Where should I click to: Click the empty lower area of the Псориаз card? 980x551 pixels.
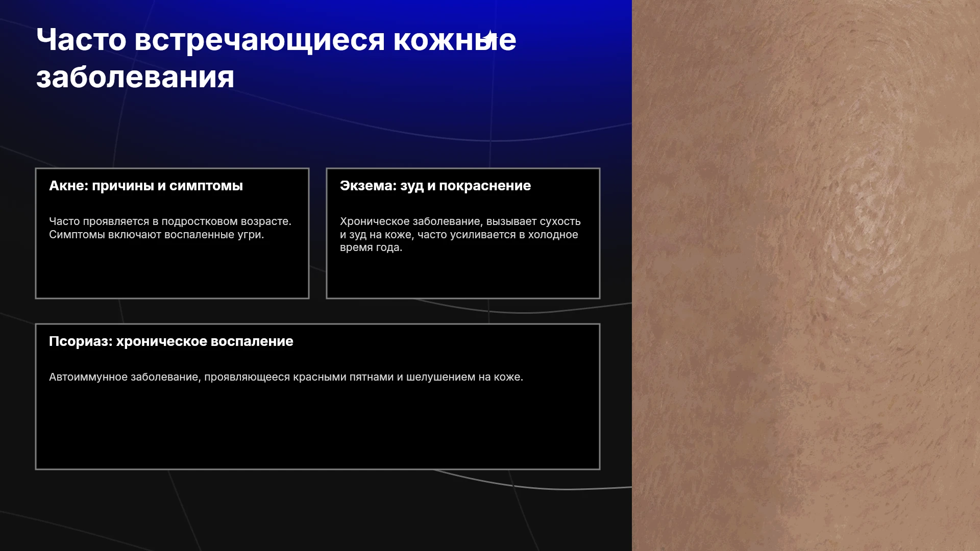pyautogui.click(x=317, y=429)
